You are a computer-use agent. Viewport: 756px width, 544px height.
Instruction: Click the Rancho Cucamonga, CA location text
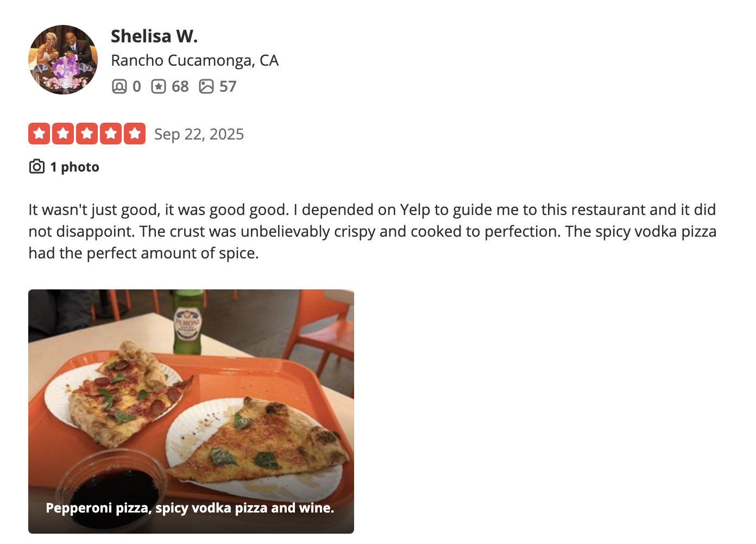[x=194, y=60]
